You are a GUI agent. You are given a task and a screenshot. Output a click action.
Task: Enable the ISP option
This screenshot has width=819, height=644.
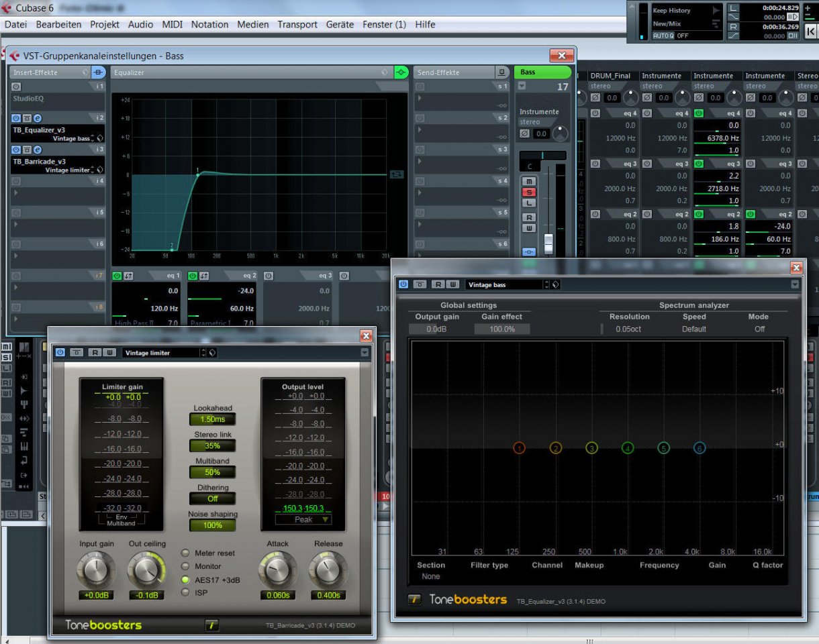185,592
